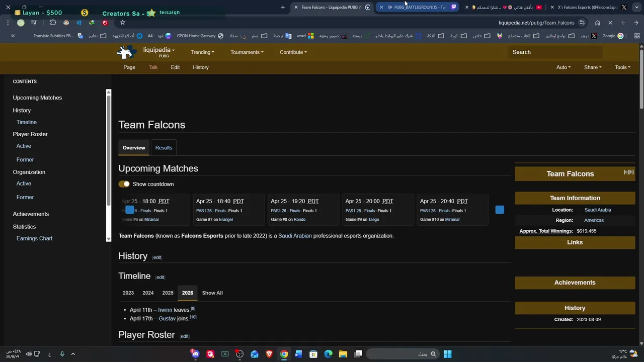644x362 pixels.
Task: Open the Saudi Arabian link in description
Action: pyautogui.click(x=295, y=236)
